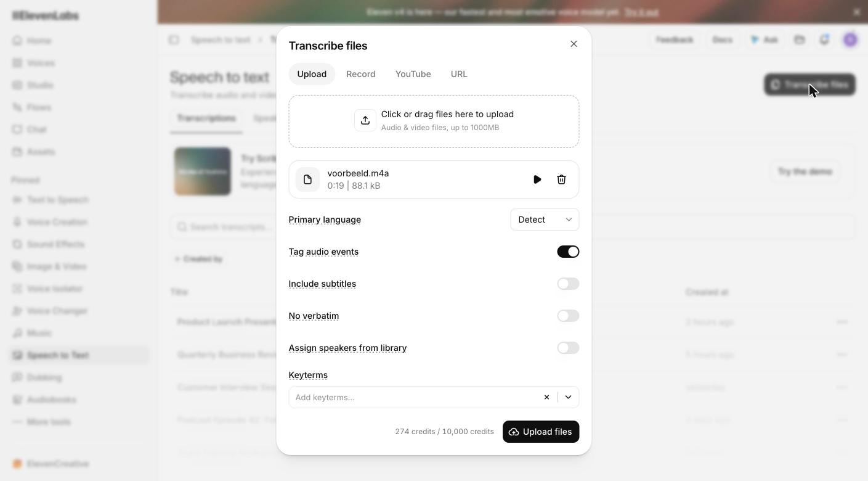The height and width of the screenshot is (481, 868).
Task: Open Feedback in the top bar
Action: 675,39
